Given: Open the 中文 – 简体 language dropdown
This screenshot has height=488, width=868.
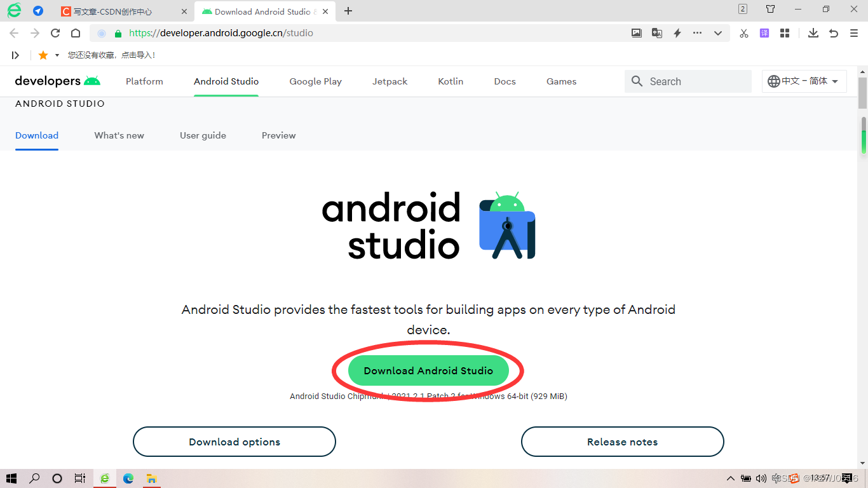Looking at the screenshot, I should coord(804,81).
